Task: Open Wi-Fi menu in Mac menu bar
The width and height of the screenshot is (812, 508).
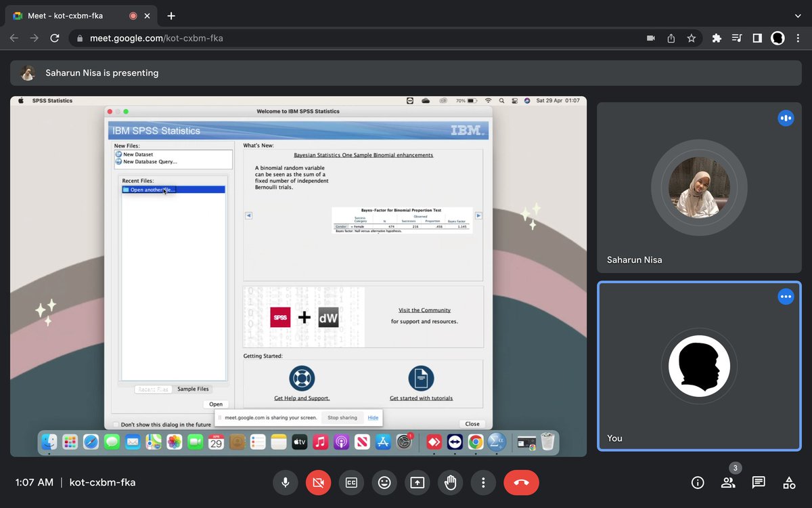Action: 488,100
